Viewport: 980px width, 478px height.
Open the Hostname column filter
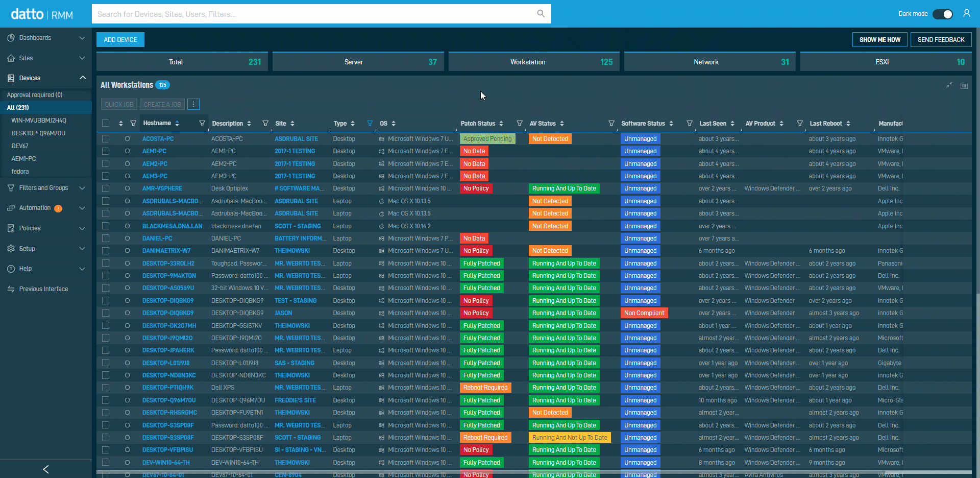coord(202,124)
